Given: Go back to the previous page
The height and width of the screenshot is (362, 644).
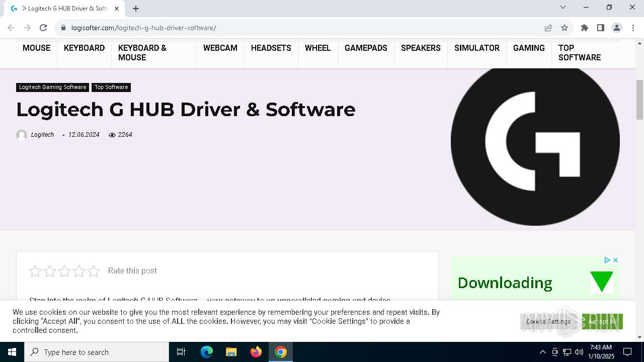Looking at the screenshot, I should (11, 28).
